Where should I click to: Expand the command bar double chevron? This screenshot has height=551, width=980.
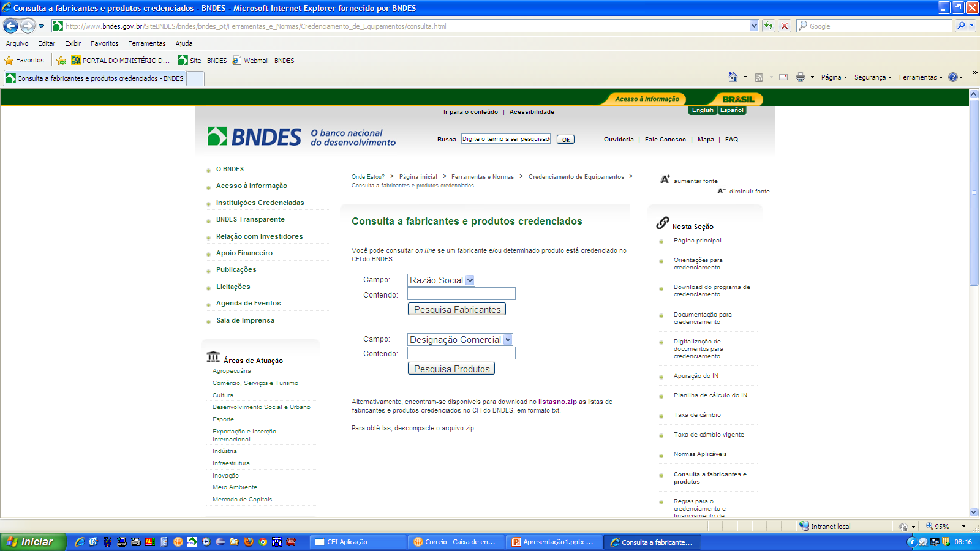pyautogui.click(x=974, y=72)
